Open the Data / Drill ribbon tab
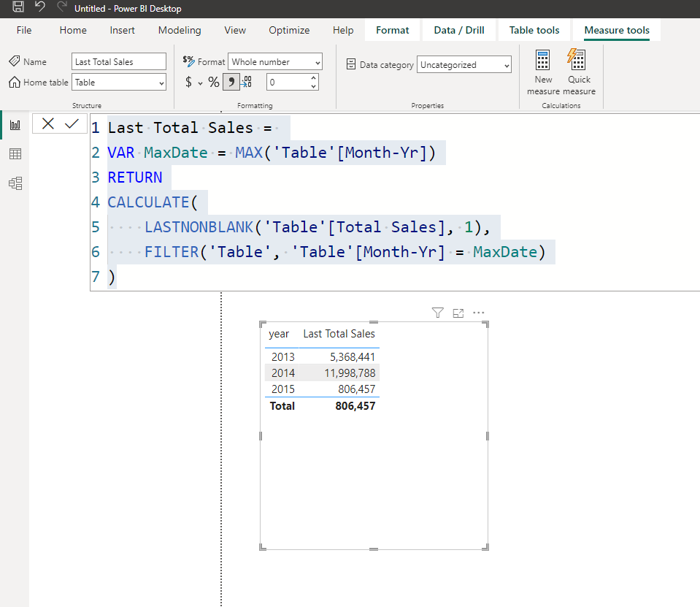The image size is (700, 607). [459, 30]
